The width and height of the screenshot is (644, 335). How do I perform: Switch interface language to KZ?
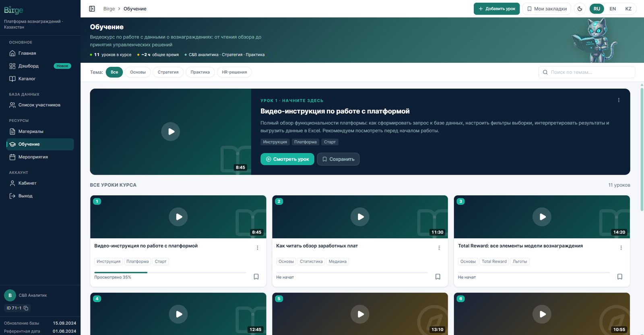tap(628, 8)
